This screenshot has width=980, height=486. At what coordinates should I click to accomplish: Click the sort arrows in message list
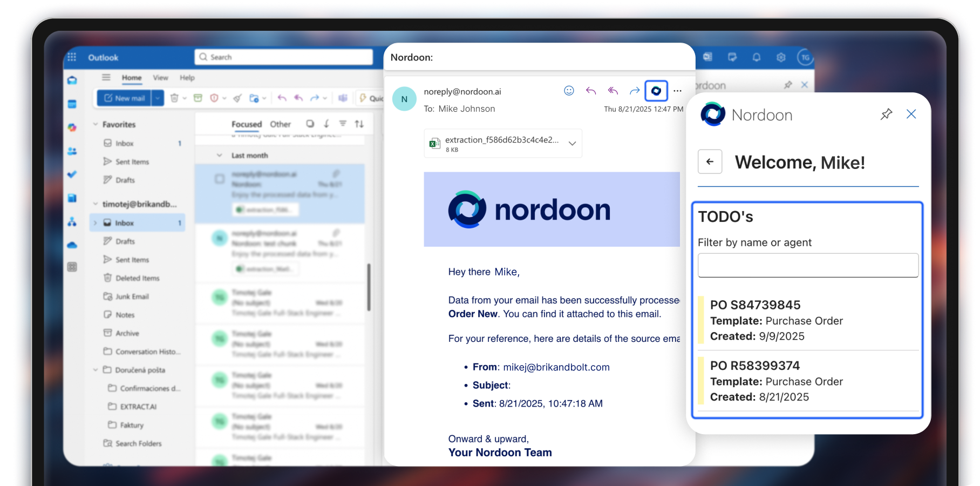tap(359, 124)
